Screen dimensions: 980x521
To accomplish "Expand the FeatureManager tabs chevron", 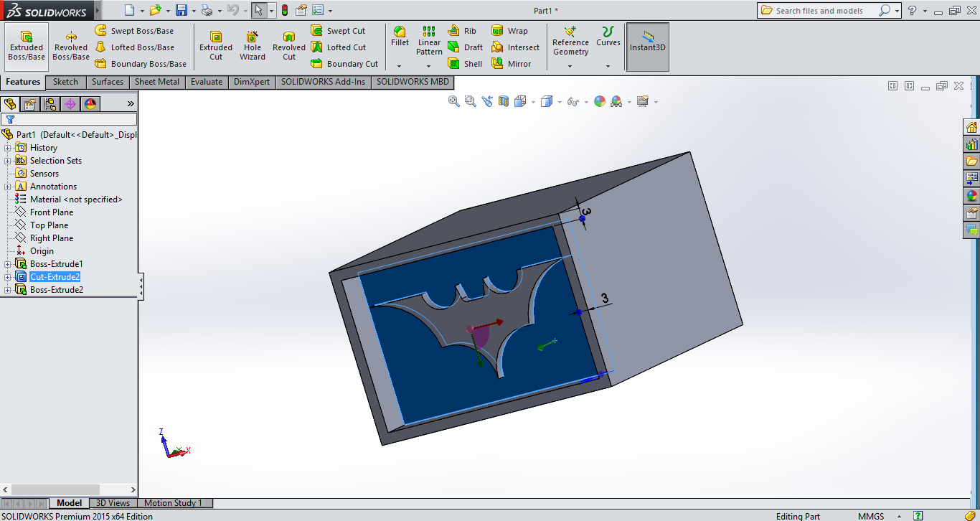I will tap(131, 104).
